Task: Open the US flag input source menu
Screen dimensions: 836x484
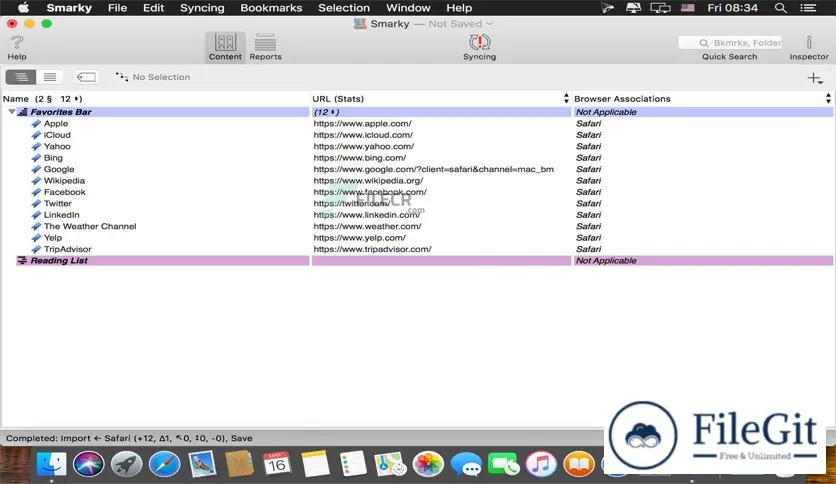Action: click(688, 8)
